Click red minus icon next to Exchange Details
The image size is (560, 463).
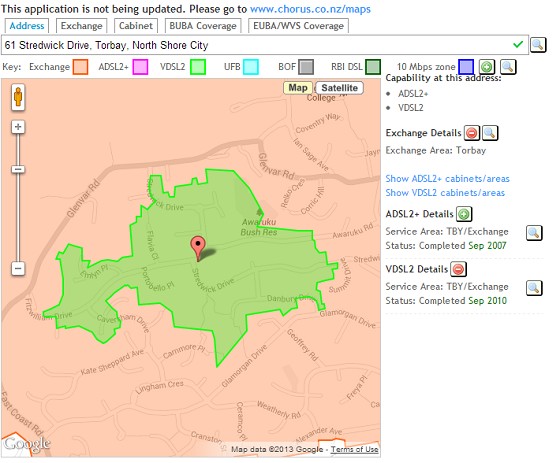click(x=471, y=133)
